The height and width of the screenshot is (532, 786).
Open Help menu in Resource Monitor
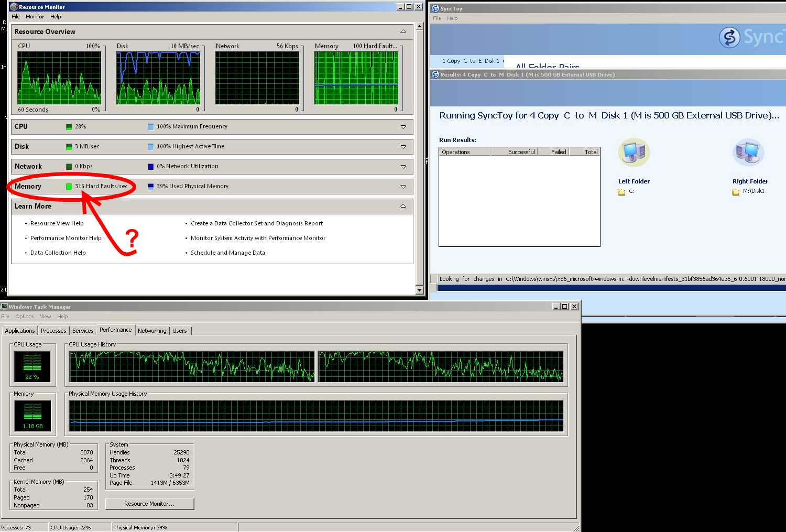(56, 17)
